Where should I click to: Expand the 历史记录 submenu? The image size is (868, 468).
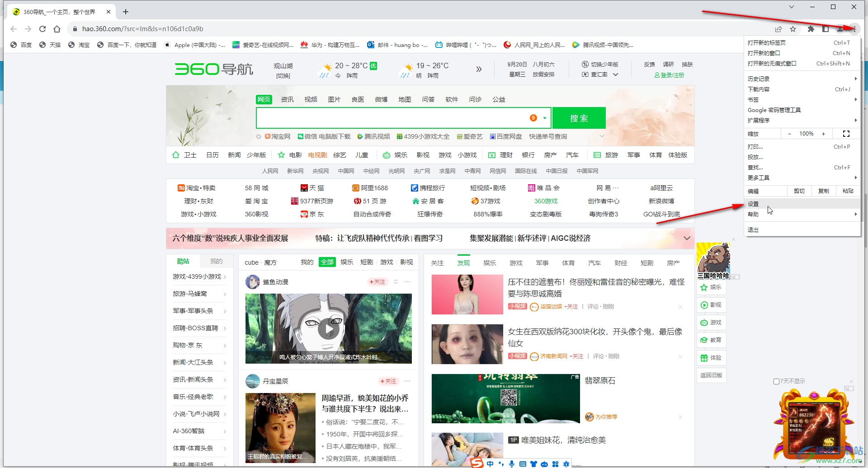coord(802,79)
